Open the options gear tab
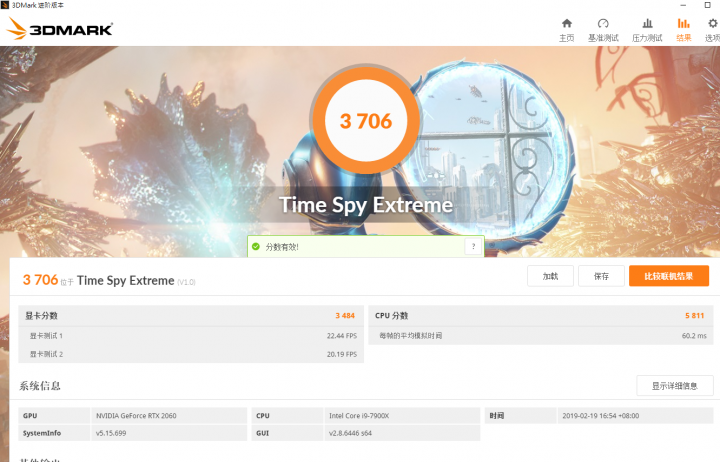Image resolution: width=720 pixels, height=462 pixels. pyautogui.click(x=713, y=30)
